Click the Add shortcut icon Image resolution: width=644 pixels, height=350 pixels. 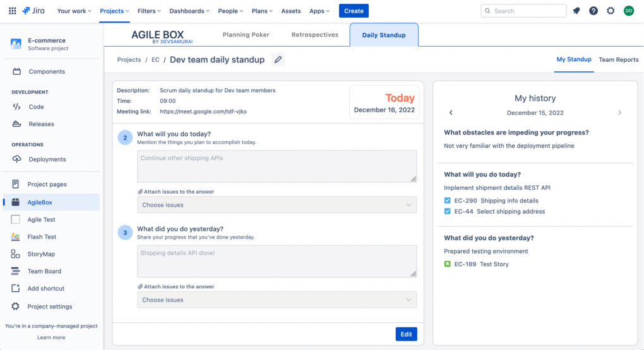[15, 288]
